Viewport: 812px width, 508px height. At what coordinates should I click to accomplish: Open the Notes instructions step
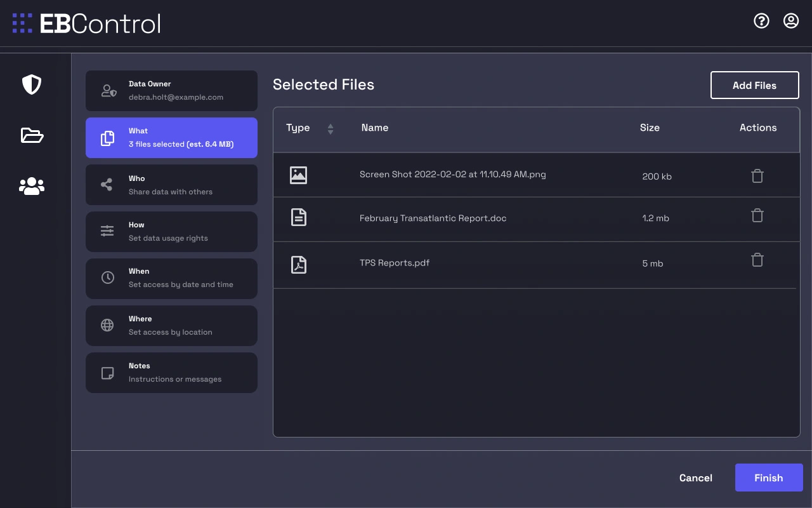coord(171,373)
